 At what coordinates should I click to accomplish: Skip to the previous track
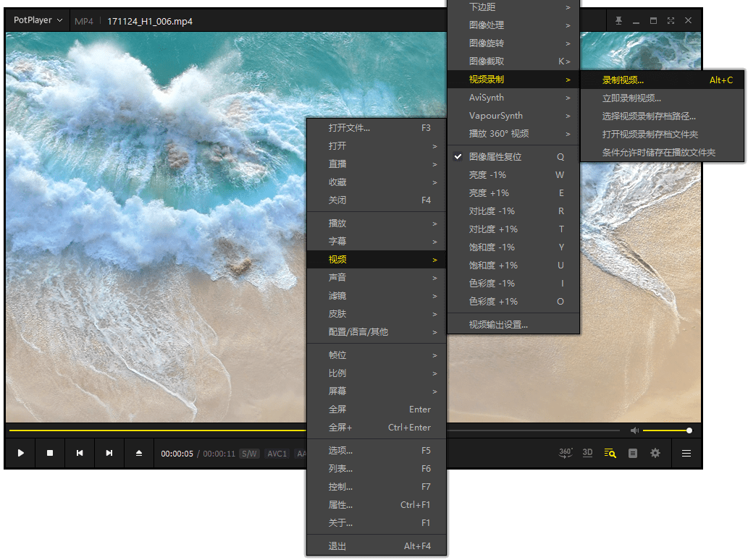pos(80,453)
